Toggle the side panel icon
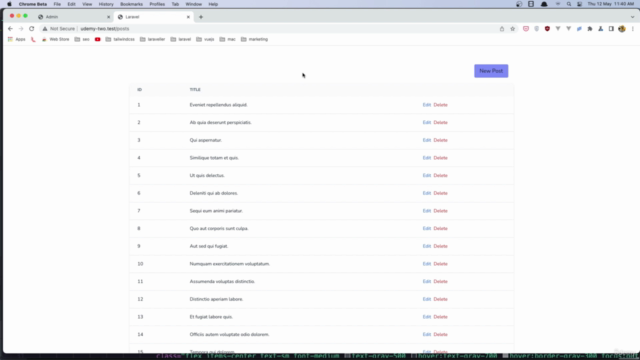 pyautogui.click(x=611, y=29)
